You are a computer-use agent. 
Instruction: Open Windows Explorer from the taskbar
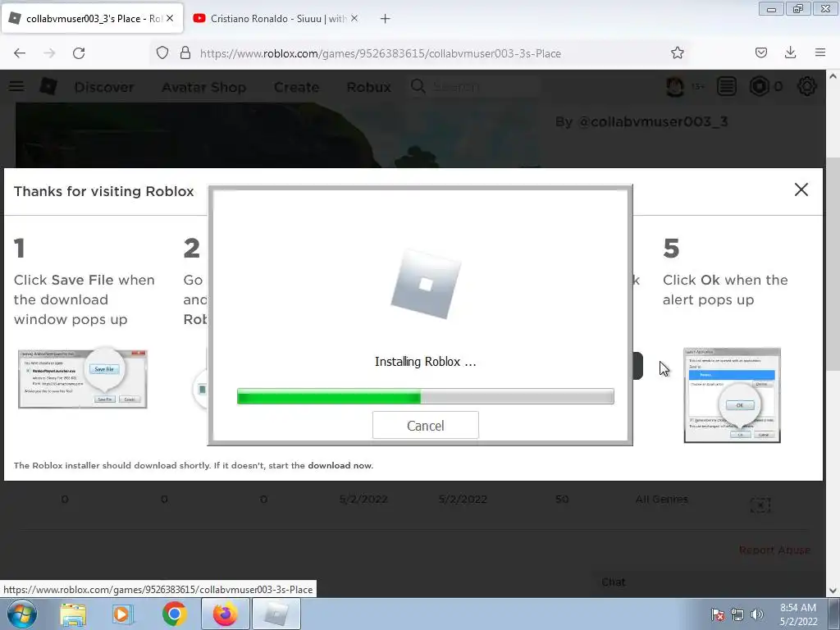pos(73,614)
